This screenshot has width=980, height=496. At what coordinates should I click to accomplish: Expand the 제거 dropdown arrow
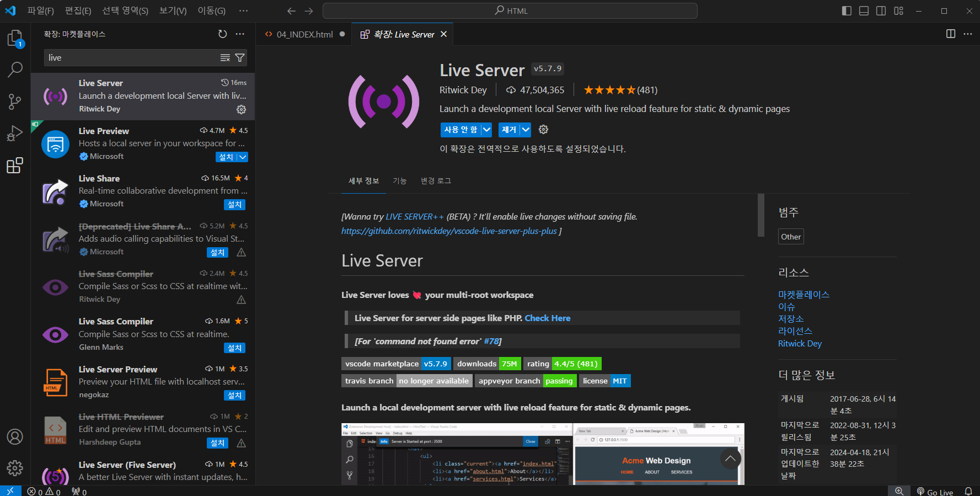coord(526,130)
